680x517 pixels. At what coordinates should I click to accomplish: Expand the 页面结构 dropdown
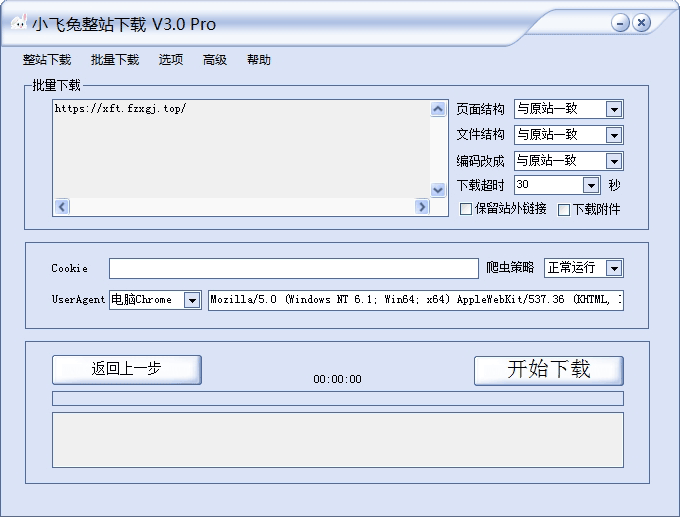pos(614,109)
